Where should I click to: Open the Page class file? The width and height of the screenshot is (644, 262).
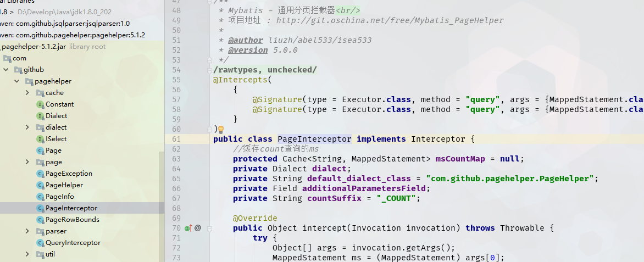(x=53, y=150)
